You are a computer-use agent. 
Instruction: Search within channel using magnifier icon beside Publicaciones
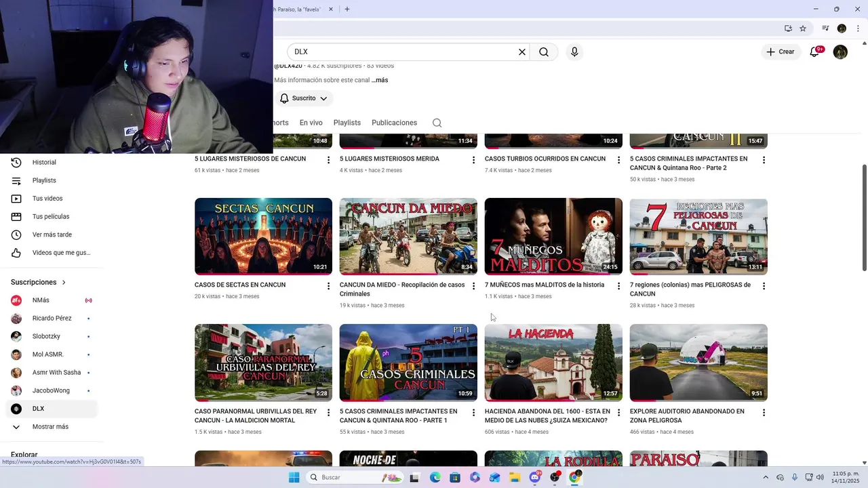437,123
